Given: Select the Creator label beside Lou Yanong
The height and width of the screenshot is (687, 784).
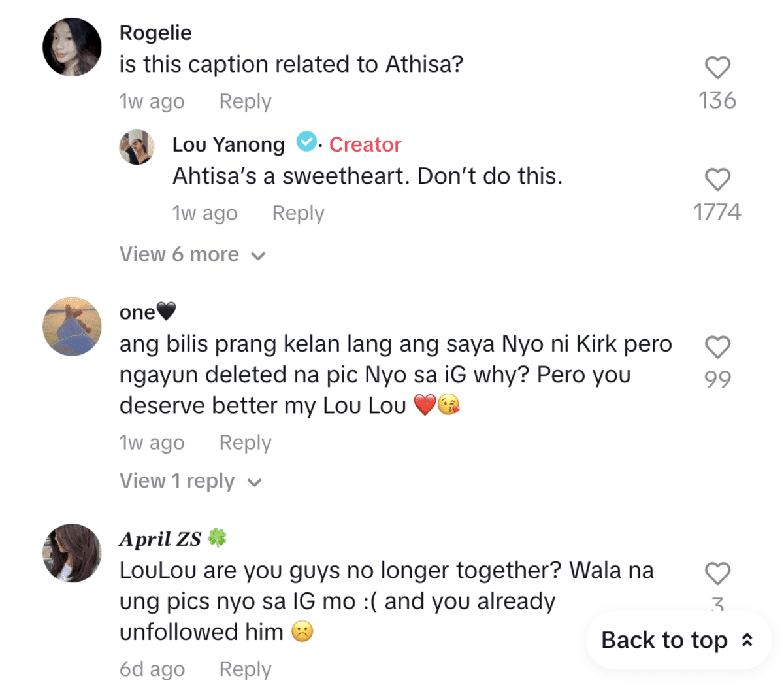Looking at the screenshot, I should [365, 144].
